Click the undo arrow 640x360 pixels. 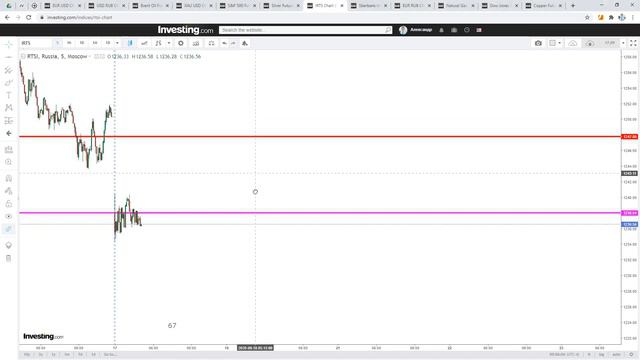[x=224, y=43]
